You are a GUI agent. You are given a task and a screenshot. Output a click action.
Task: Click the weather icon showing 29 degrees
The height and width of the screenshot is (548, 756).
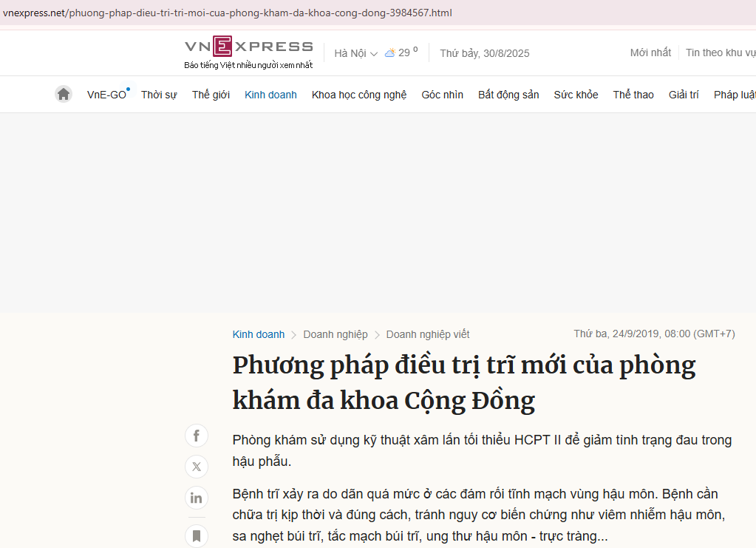[390, 53]
